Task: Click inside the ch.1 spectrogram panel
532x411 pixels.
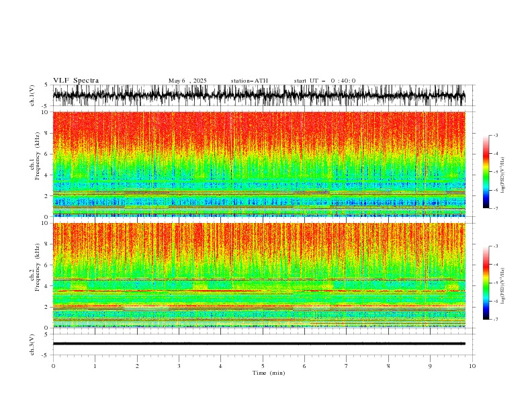Action: pos(259,164)
